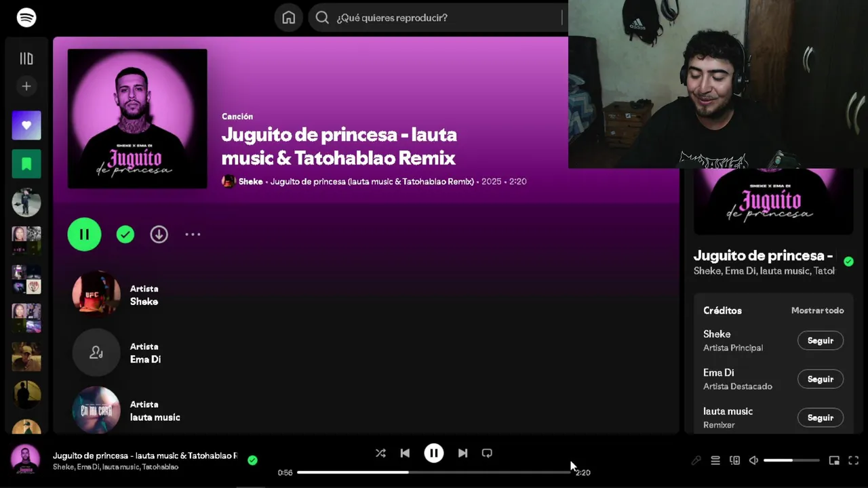Click the search magnifier icon
Viewport: 868px width, 488px height.
coord(322,18)
